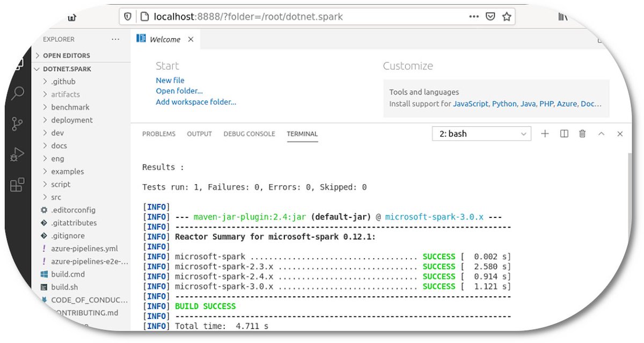644x343 pixels.
Task: Split the terminal pane
Action: coord(564,134)
